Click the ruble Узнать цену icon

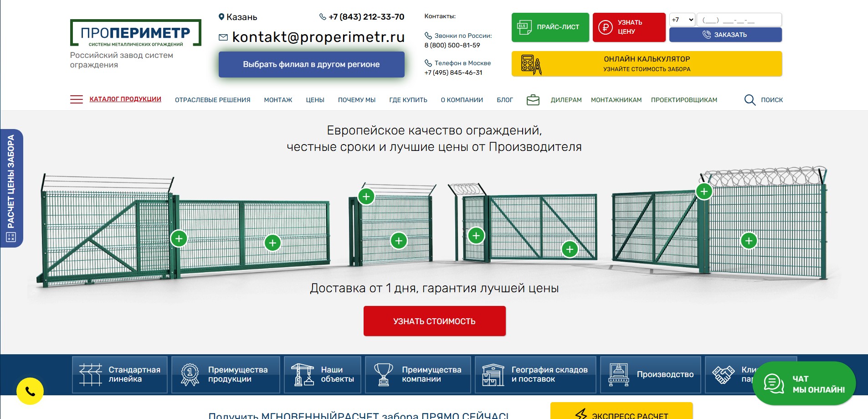[x=606, y=27]
